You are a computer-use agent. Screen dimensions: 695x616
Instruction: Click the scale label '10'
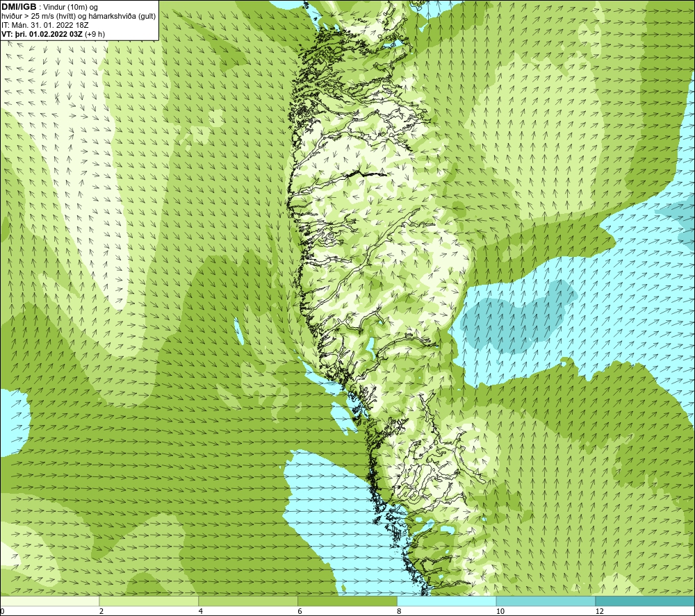pyautogui.click(x=500, y=612)
